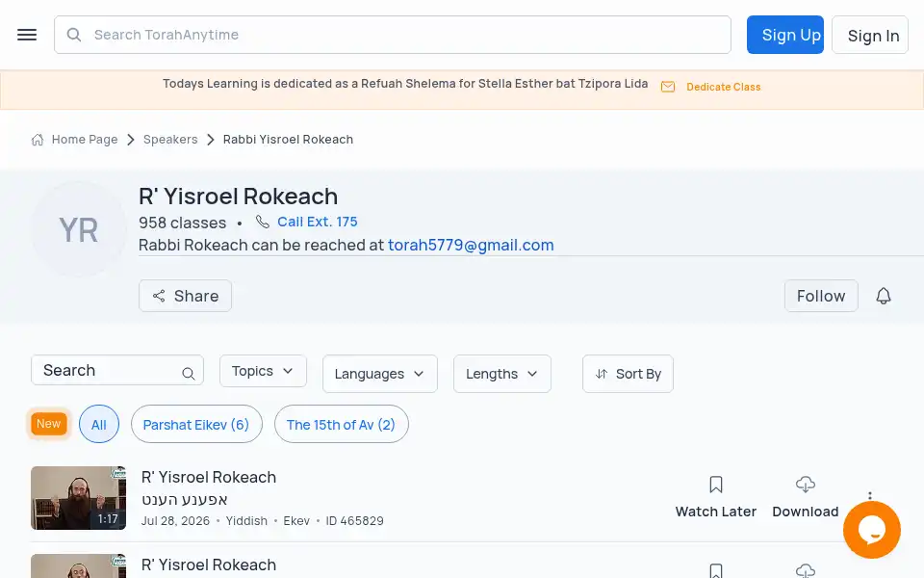Open the hamburger navigation menu
Viewport: 924px width, 578px height.
tap(27, 35)
